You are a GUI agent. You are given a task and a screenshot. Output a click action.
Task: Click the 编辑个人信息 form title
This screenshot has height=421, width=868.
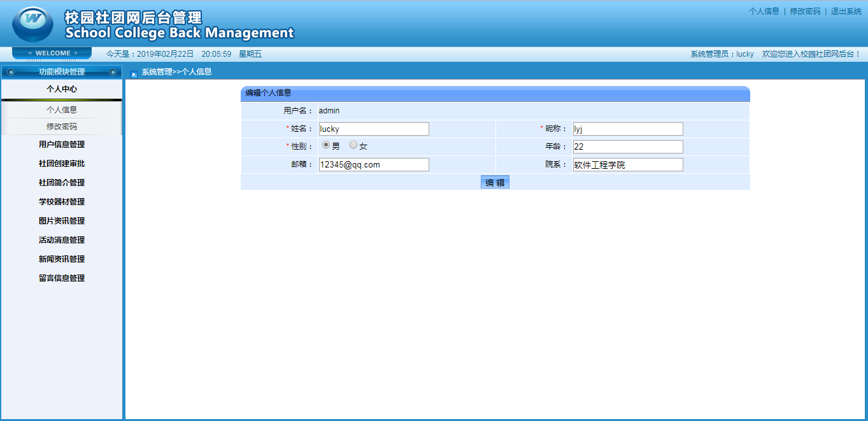[268, 93]
